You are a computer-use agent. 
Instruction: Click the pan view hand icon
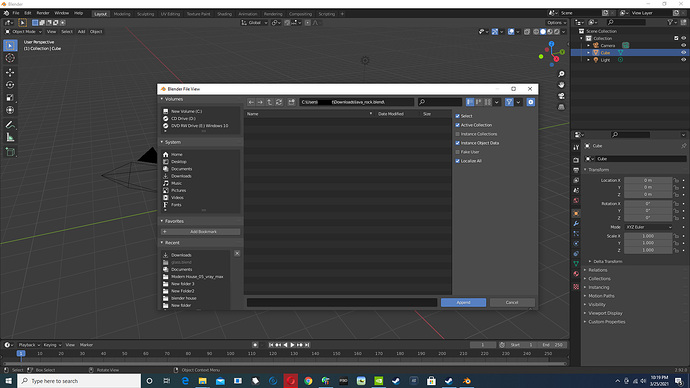tap(561, 85)
